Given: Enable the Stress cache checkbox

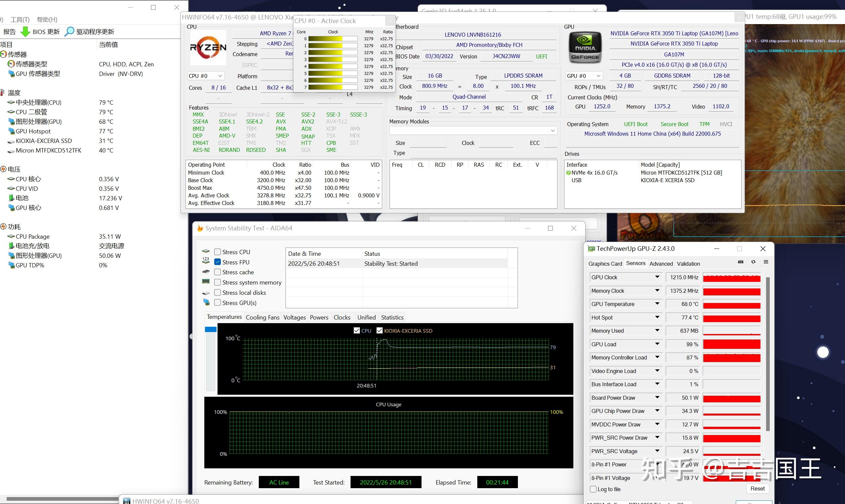Looking at the screenshot, I should (218, 272).
